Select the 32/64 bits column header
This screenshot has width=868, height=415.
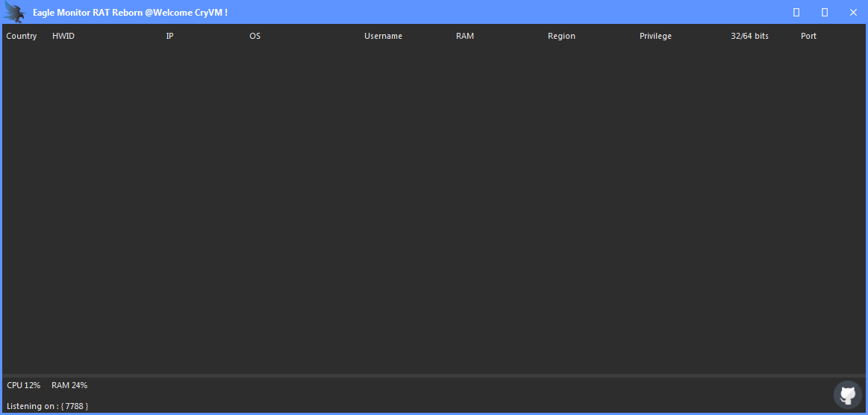point(749,36)
